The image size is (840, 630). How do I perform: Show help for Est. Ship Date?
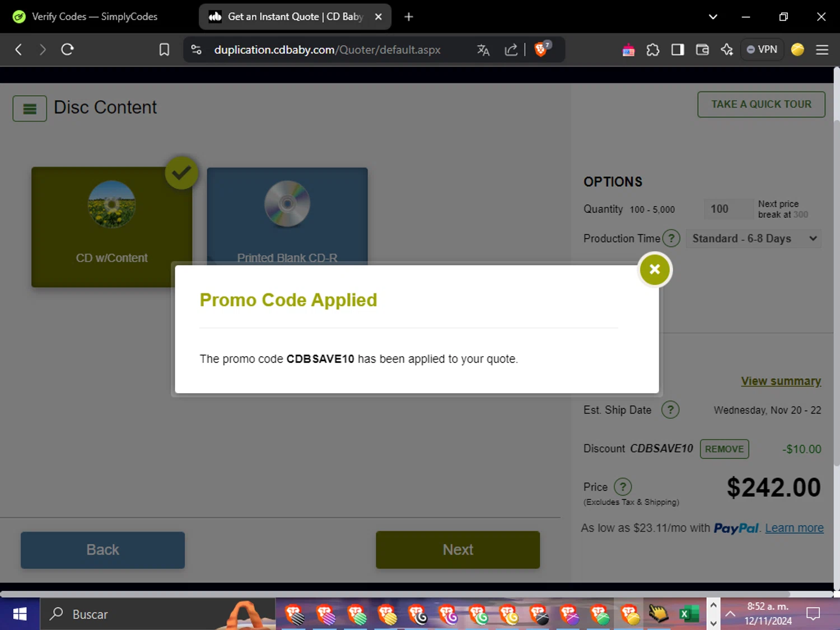[670, 410]
